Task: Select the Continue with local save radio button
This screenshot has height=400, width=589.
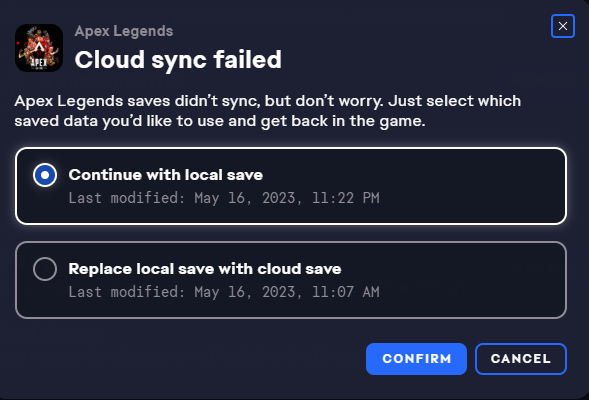Action: pos(45,175)
